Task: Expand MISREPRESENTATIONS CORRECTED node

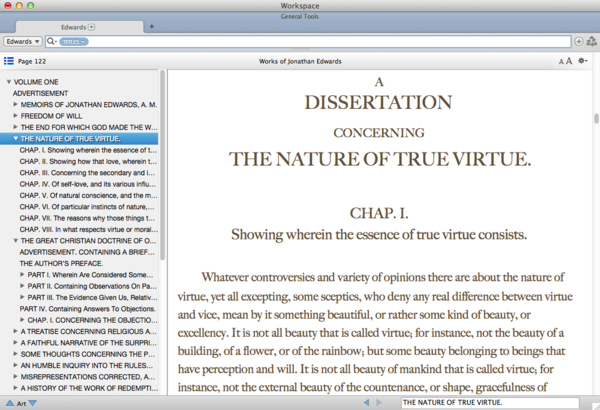Action: tap(15, 376)
